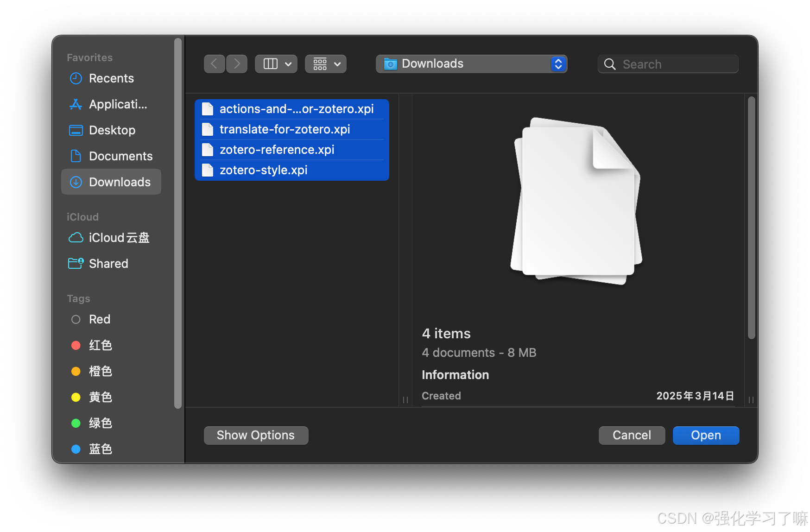Click the '4 documents - 8 MB' text

pos(479,353)
